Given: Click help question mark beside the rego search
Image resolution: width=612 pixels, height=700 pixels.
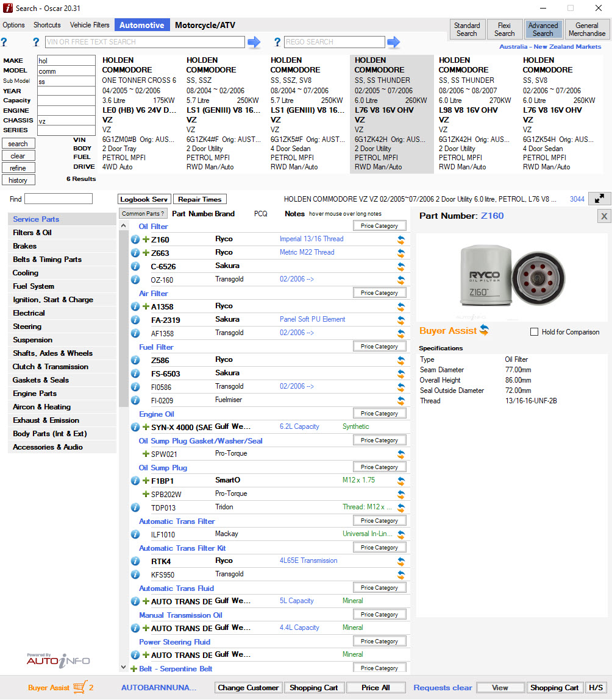Looking at the screenshot, I should (277, 42).
